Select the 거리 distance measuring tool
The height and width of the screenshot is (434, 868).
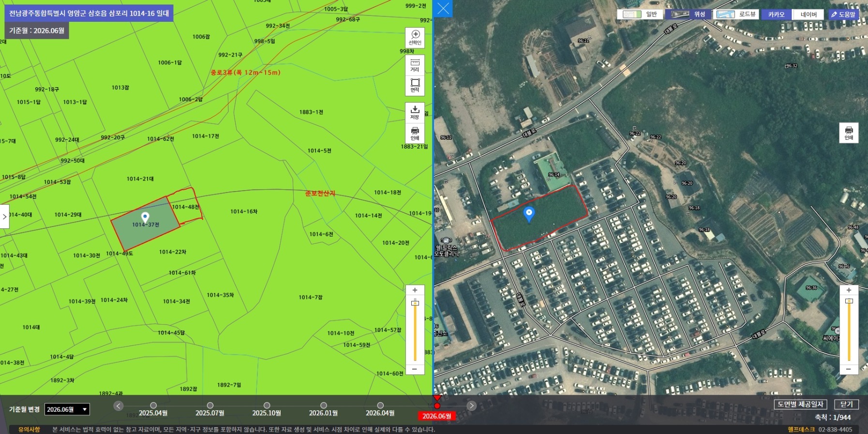415,65
